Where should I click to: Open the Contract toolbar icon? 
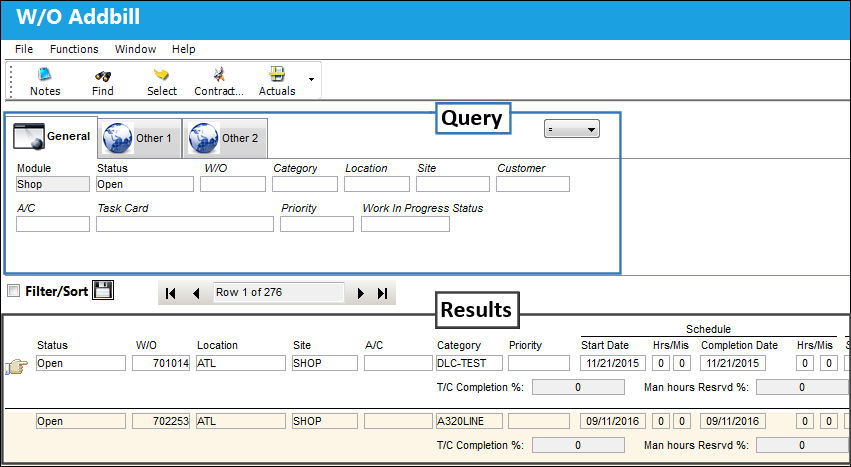(x=219, y=81)
